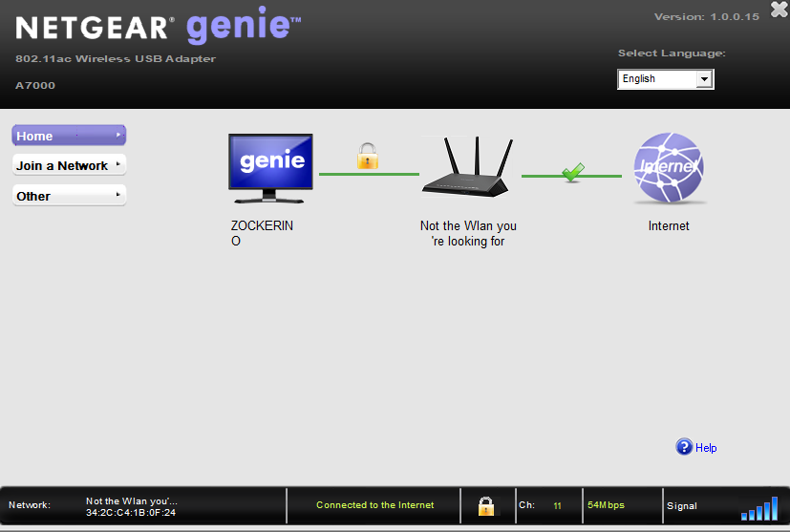The image size is (790, 532).
Task: Click the padlock icon on connection line
Action: pos(367,157)
